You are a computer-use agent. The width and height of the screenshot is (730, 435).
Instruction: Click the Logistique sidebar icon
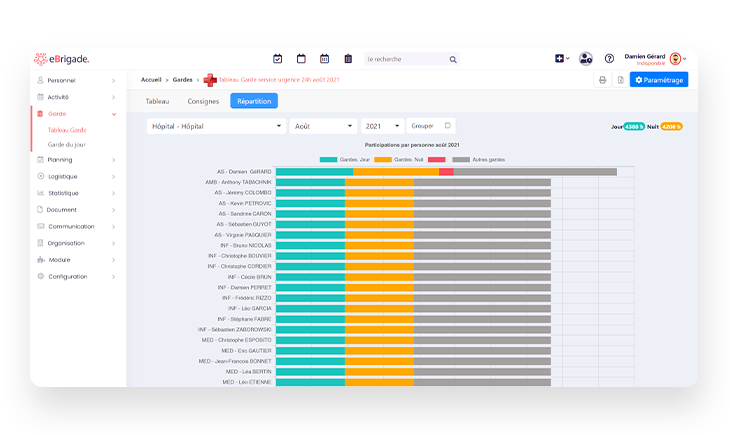click(40, 176)
